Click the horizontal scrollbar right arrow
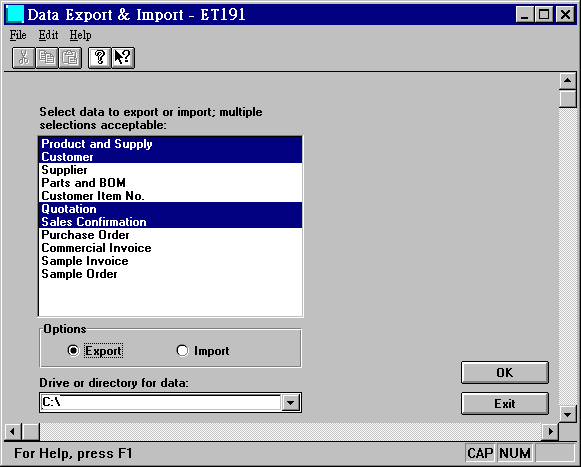 click(550, 431)
